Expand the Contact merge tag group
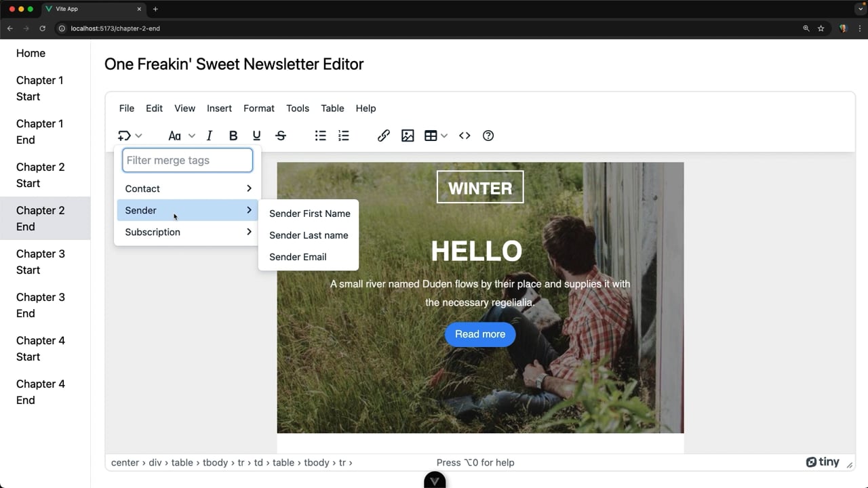The image size is (868, 488). click(x=188, y=188)
